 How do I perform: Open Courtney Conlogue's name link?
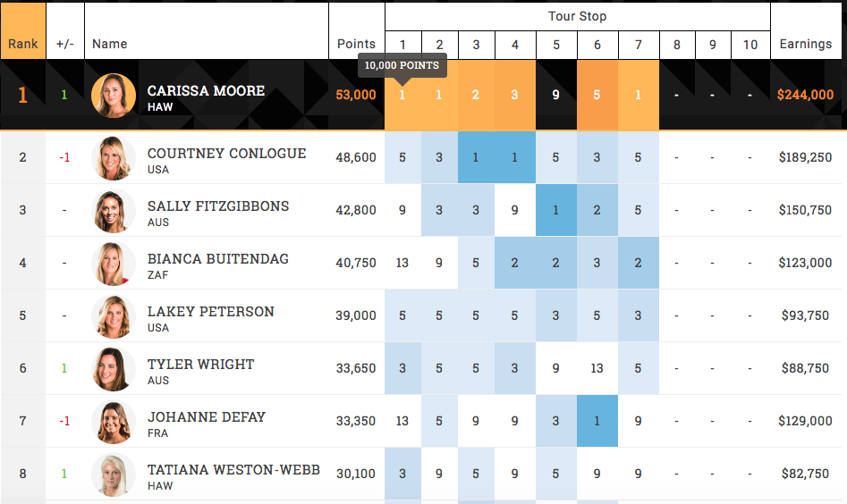click(226, 153)
